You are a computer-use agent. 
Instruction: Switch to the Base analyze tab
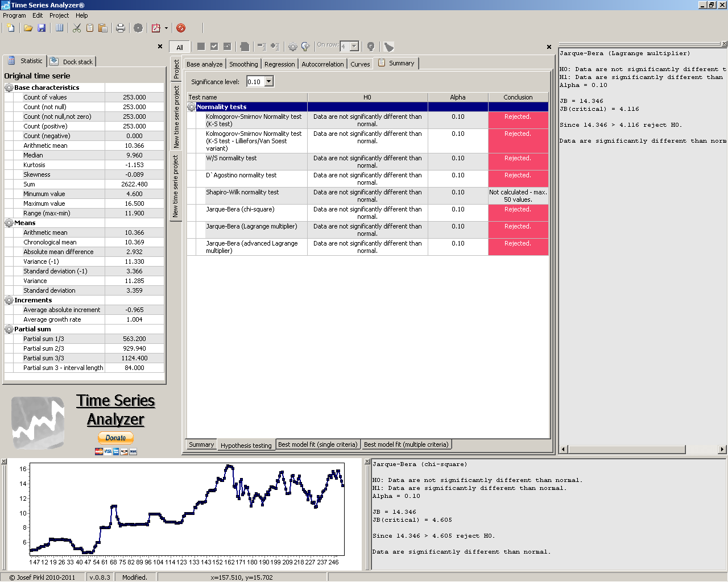pos(205,64)
